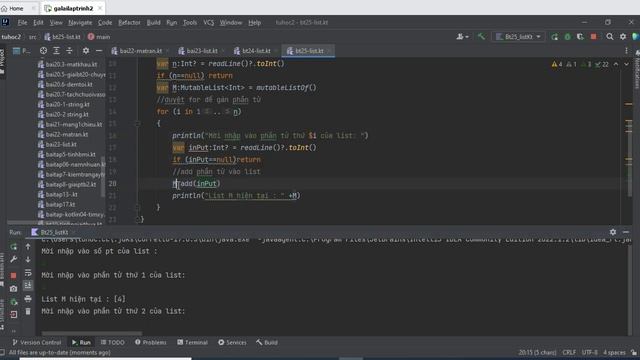Click the user account icon in toolbar
The image size is (640, 360).
click(462, 37)
